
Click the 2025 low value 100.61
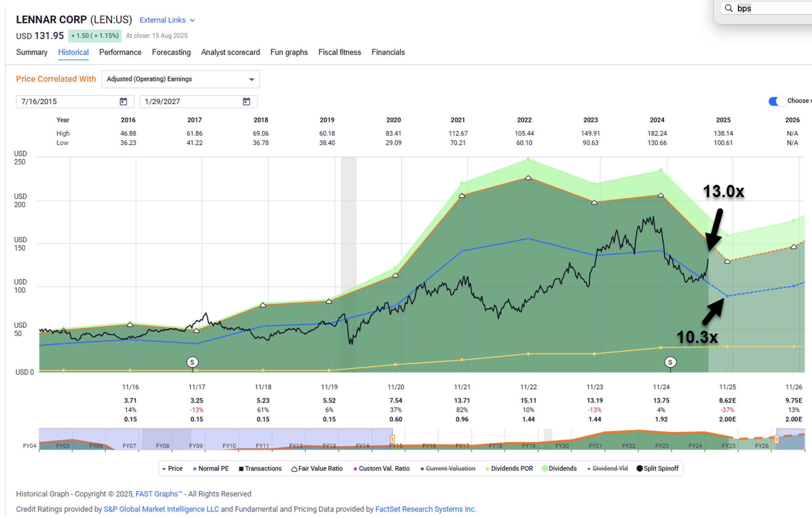(x=723, y=143)
